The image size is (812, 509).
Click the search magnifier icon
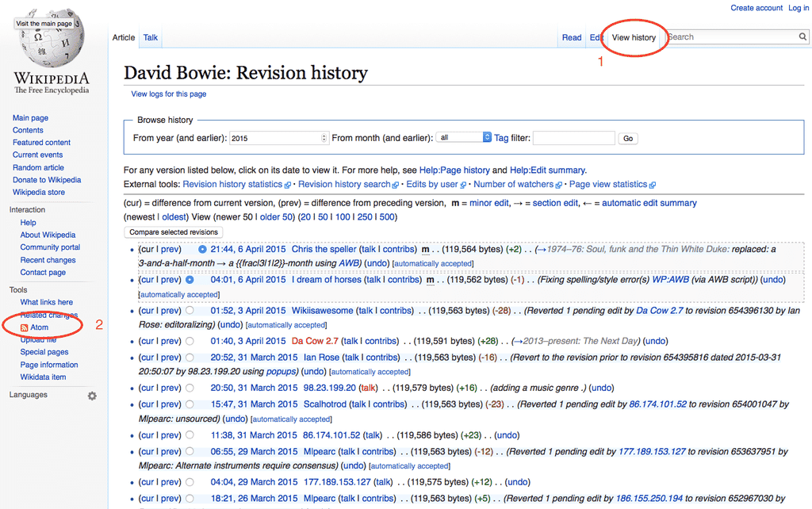(x=802, y=36)
